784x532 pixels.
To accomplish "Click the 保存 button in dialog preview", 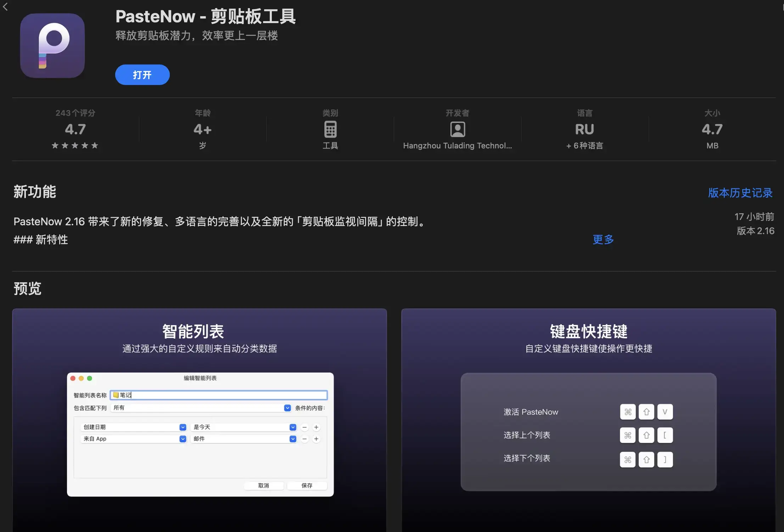I will click(x=307, y=485).
